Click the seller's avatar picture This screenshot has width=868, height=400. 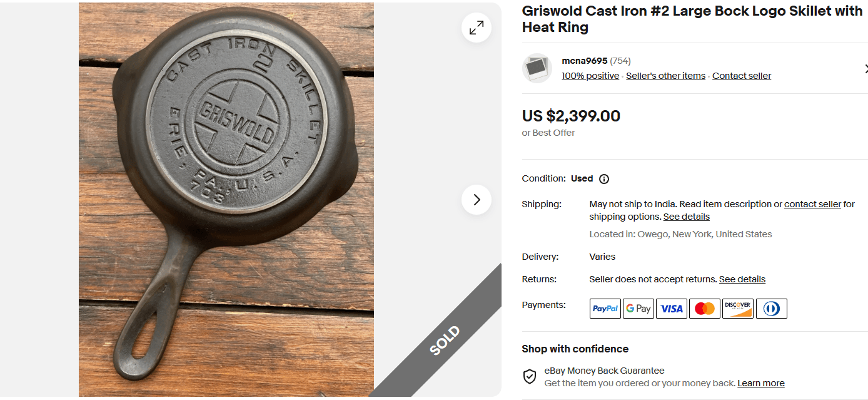[x=537, y=68]
